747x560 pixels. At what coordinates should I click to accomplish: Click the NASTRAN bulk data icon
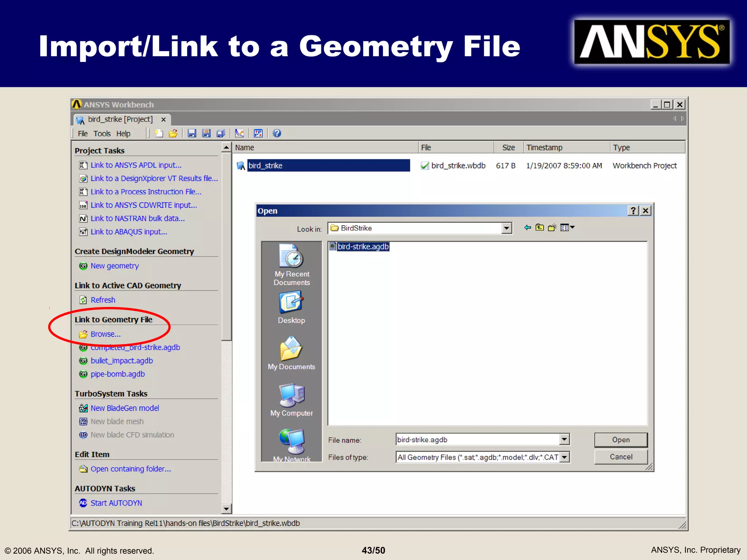coord(83,218)
